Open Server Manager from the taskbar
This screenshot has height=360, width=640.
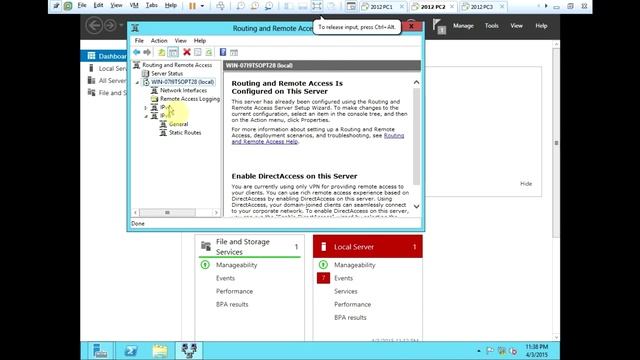pyautogui.click(x=100, y=351)
